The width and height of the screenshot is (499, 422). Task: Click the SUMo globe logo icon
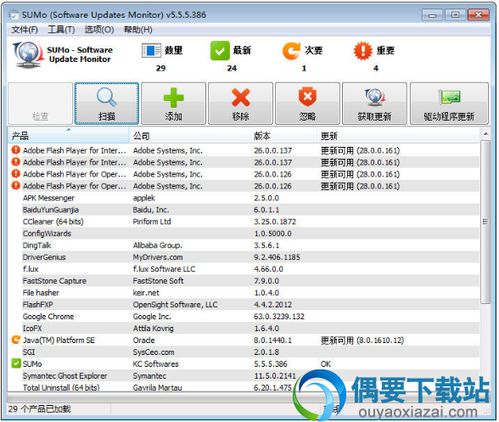[x=28, y=54]
